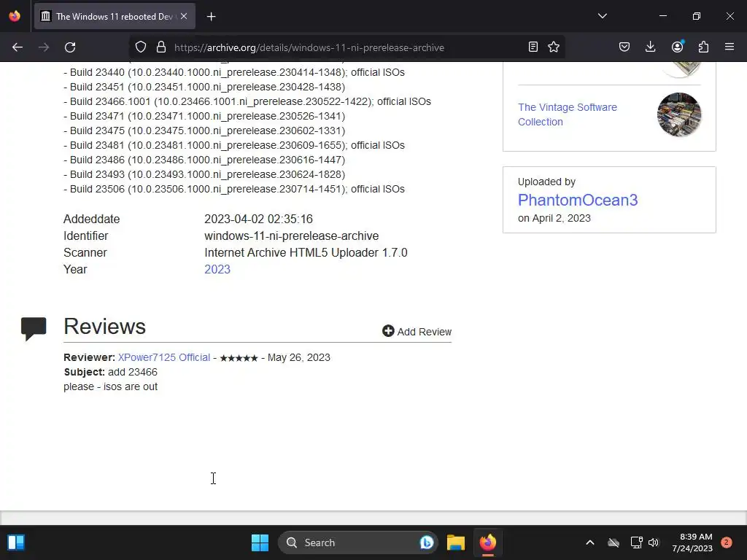Open the Vintage Software Collection thumbnail

coord(679,114)
